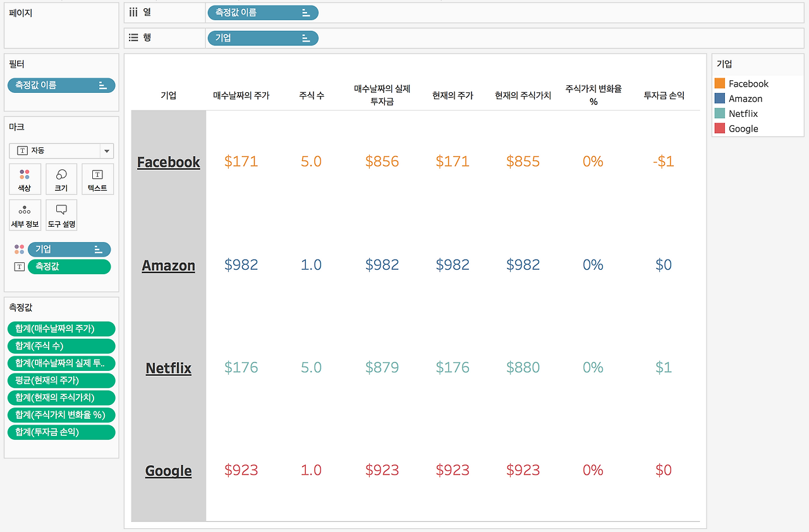Click color dots icon beside 기업 marks pill

point(19,250)
